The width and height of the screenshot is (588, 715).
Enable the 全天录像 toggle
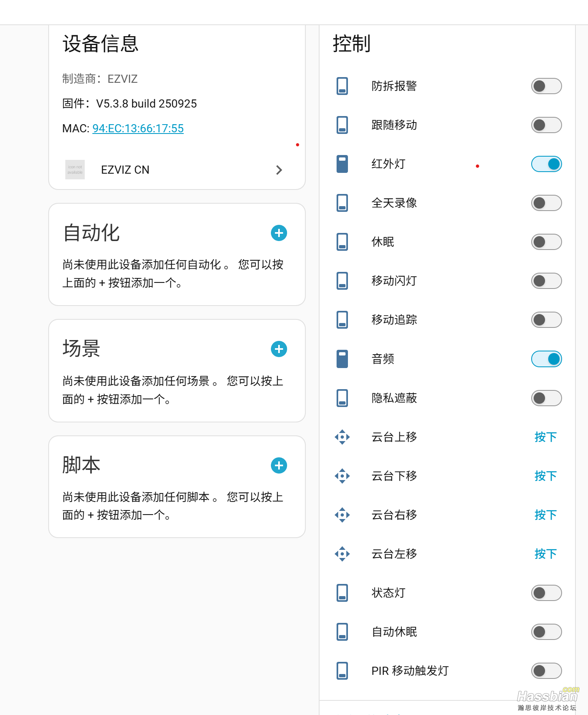click(x=547, y=203)
